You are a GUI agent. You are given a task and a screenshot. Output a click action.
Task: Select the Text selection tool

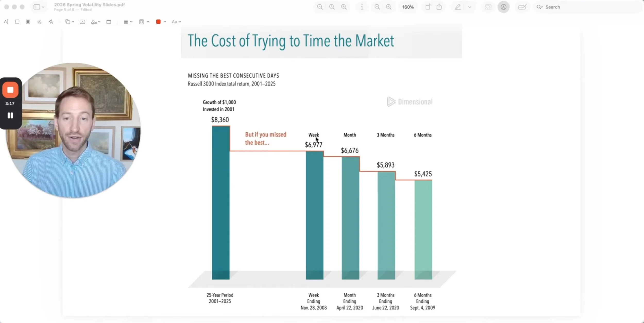click(x=6, y=22)
